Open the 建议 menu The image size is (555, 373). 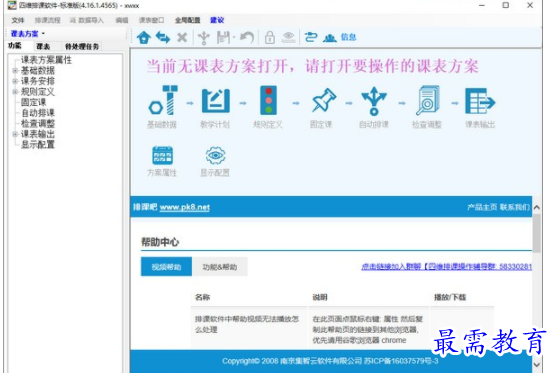pyautogui.click(x=217, y=20)
